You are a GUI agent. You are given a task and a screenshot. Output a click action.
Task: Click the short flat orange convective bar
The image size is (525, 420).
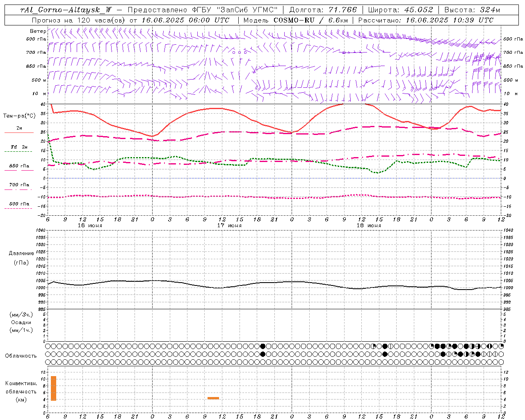[213, 398]
